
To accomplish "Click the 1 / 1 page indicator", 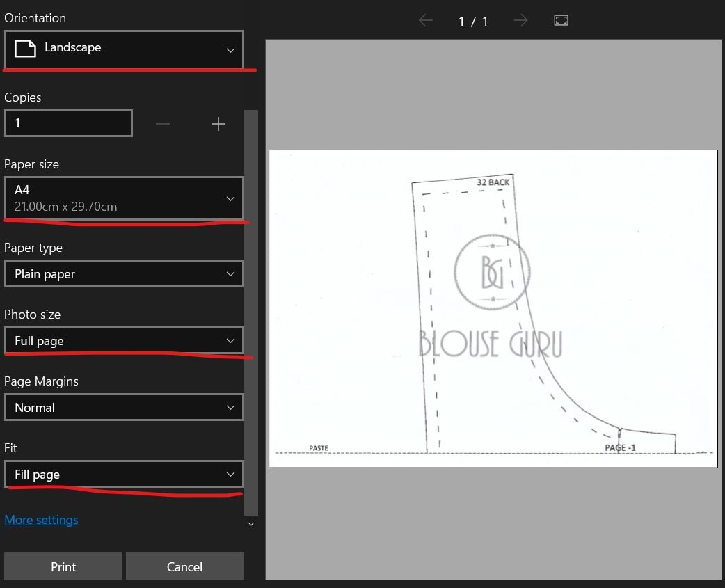I will [473, 22].
